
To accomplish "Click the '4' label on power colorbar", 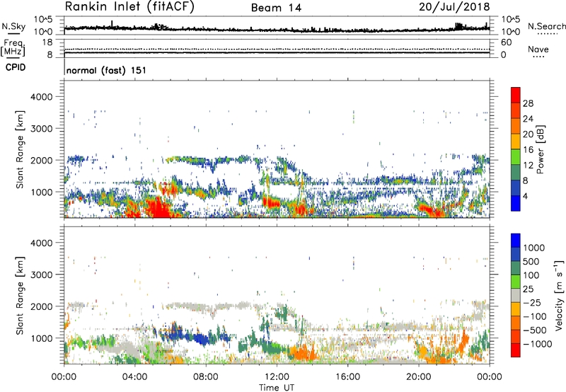I will (526, 196).
